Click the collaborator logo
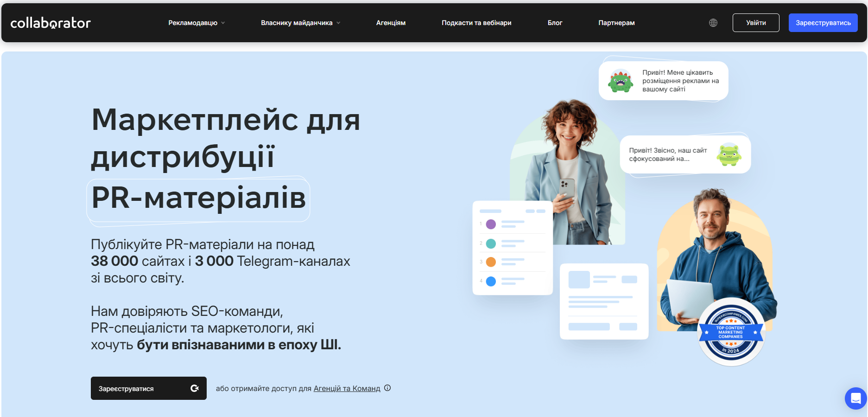Image resolution: width=868 pixels, height=417 pixels. tap(51, 23)
